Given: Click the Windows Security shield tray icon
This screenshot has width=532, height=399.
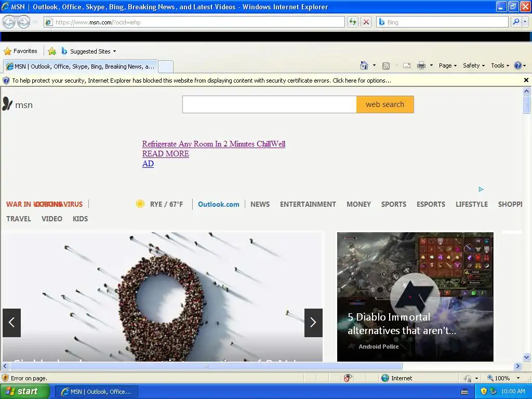Looking at the screenshot, I should pos(484,392).
